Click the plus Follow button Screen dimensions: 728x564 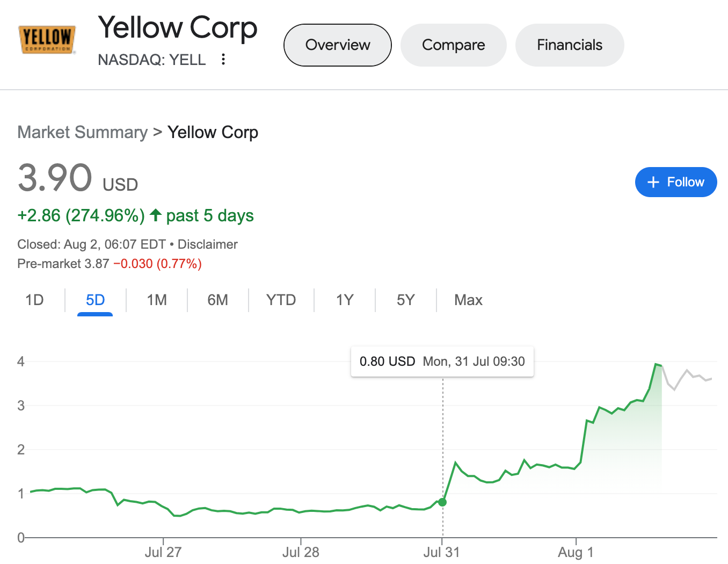(675, 182)
